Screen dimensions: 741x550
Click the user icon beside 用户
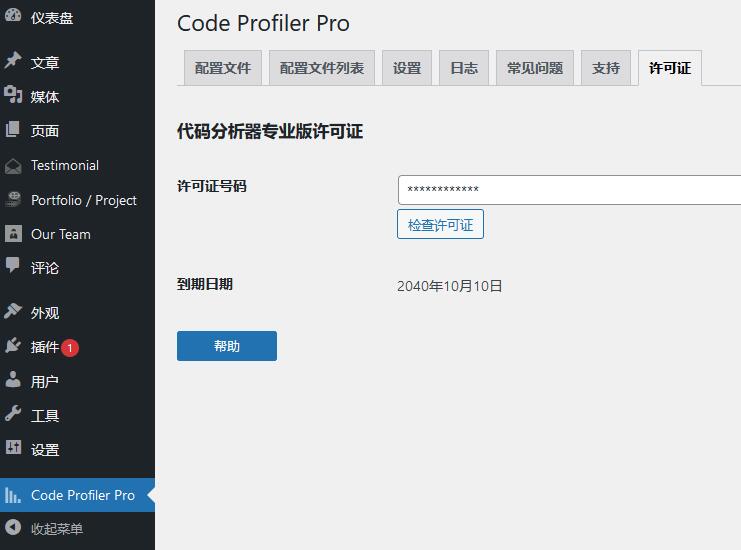[x=13, y=379]
